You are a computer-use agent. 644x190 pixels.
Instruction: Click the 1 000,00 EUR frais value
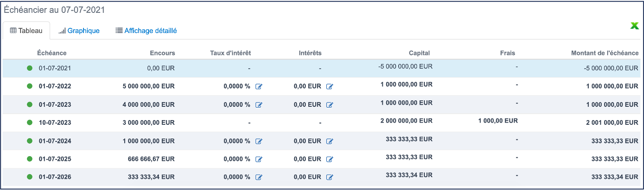498,121
